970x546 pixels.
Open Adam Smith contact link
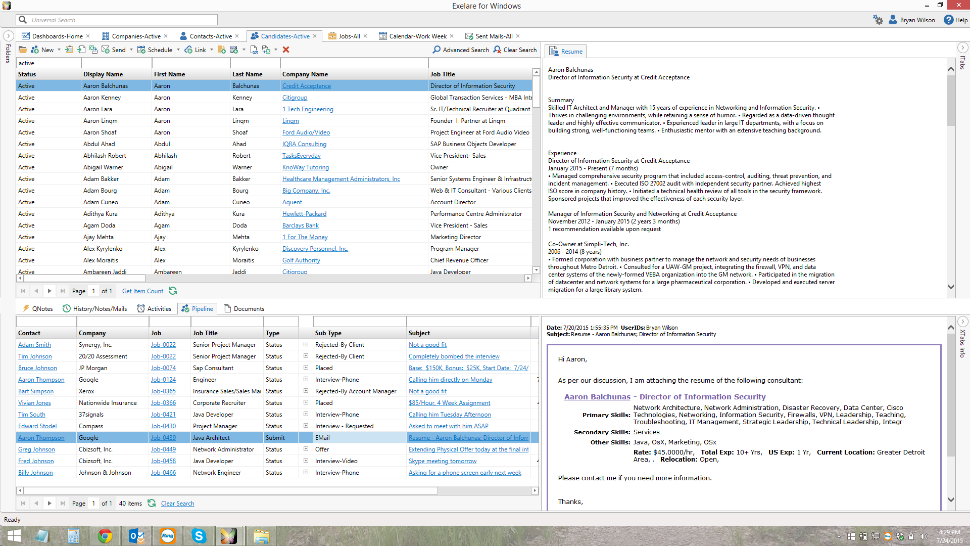click(34, 344)
